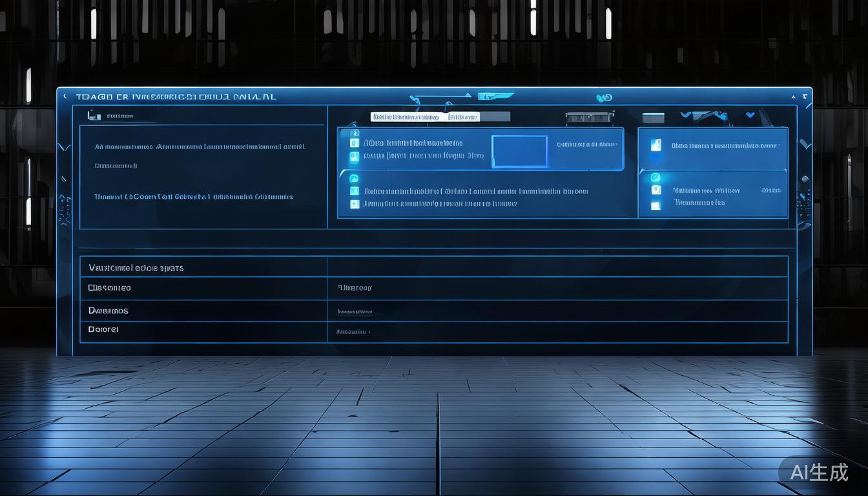Image resolution: width=868 pixels, height=496 pixels.
Task: Click the dark device icon in the center toolbar
Action: [588, 118]
